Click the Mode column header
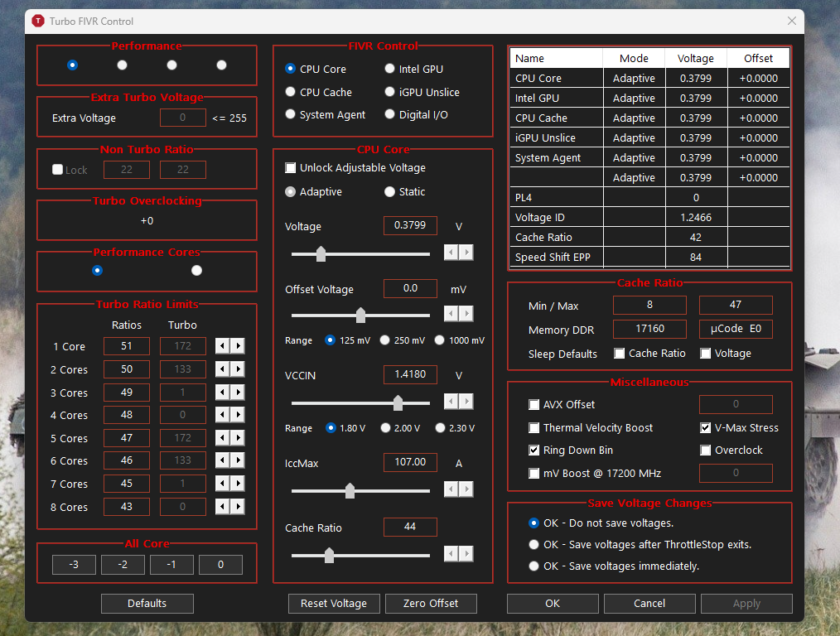 (634, 58)
